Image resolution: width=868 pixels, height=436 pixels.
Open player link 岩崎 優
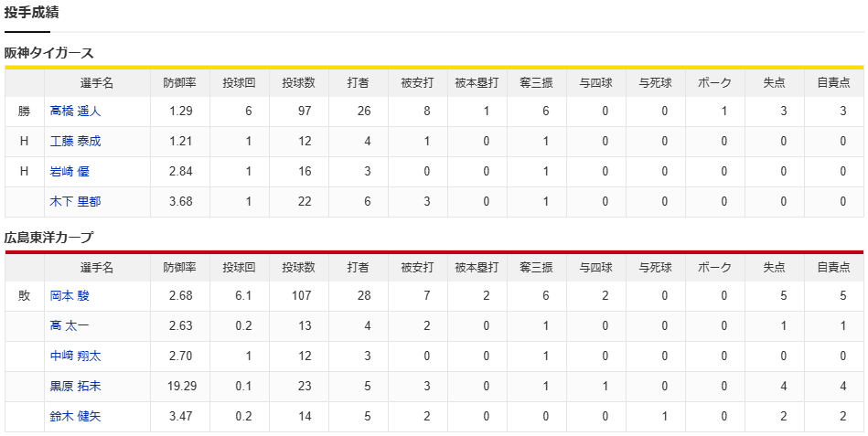[x=70, y=172]
